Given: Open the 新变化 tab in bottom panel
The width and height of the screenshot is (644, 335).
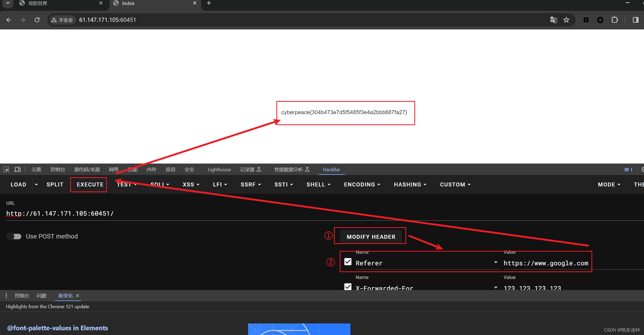Looking at the screenshot, I should 65,296.
